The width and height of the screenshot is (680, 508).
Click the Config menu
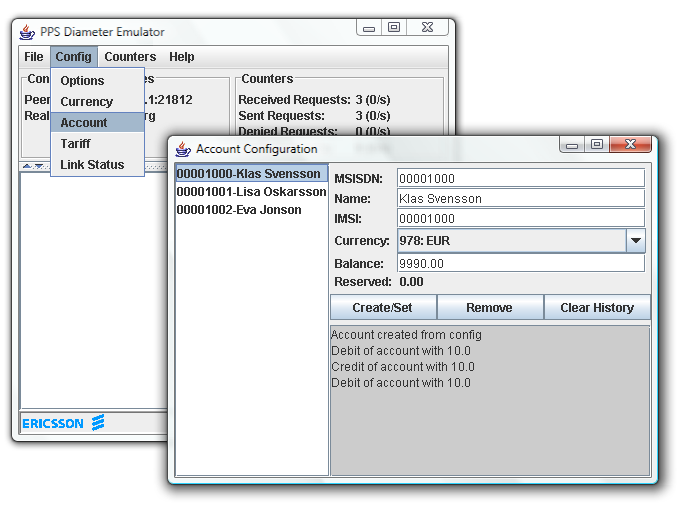tap(73, 57)
